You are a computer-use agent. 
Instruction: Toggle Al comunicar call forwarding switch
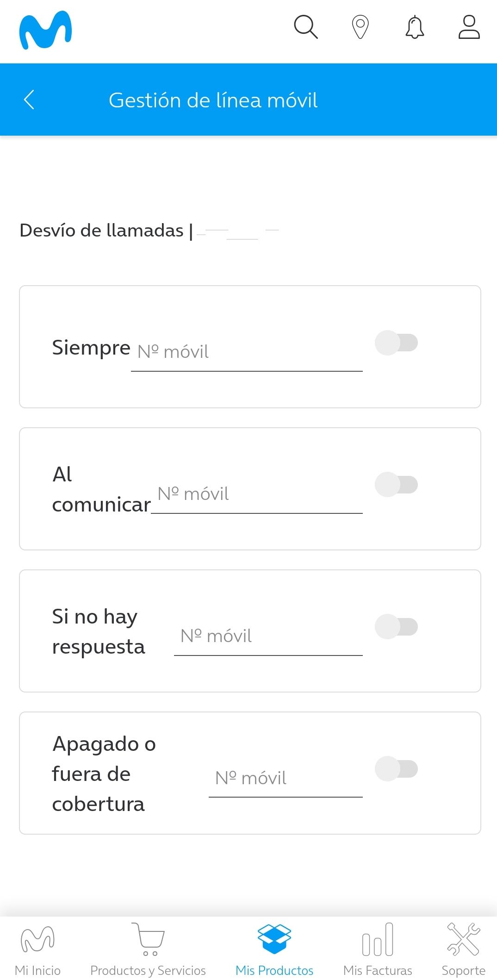(x=396, y=485)
